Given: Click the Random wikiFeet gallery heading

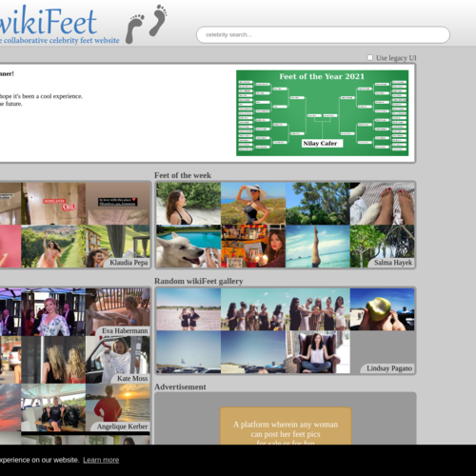Looking at the screenshot, I should coord(199,281).
